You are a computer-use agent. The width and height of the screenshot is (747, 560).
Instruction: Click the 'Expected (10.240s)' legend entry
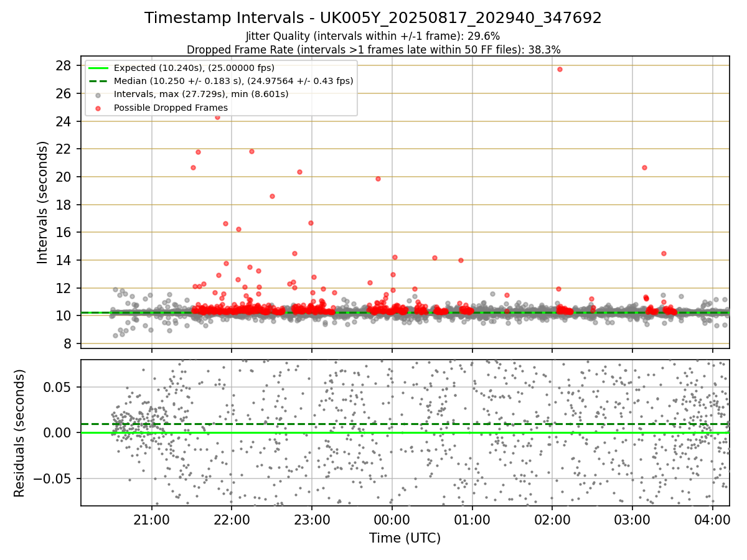tap(194, 68)
